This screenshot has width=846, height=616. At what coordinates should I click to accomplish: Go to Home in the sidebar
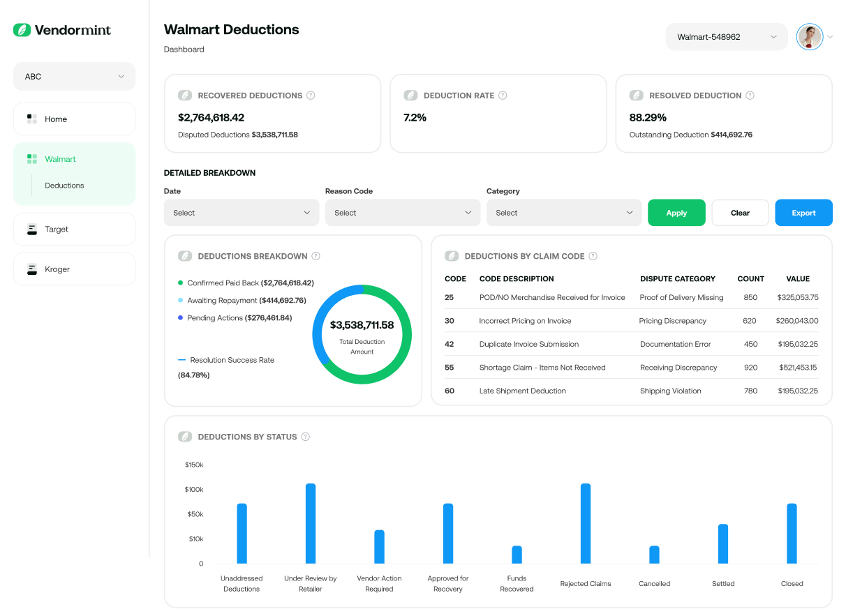point(74,119)
